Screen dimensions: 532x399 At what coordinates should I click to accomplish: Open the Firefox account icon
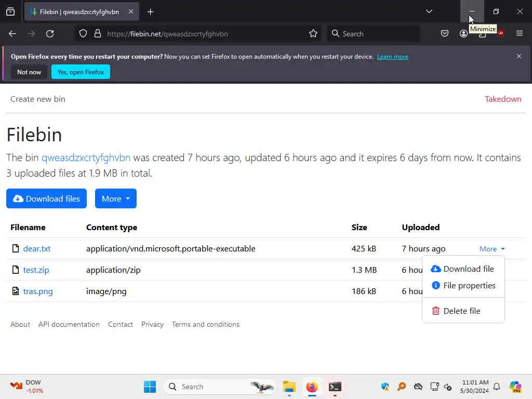pos(463,34)
